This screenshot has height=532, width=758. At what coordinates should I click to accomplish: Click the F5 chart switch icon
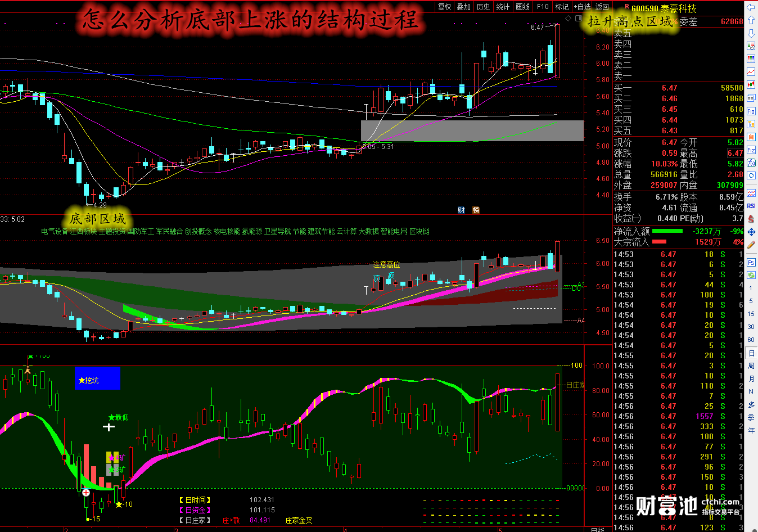(x=751, y=262)
